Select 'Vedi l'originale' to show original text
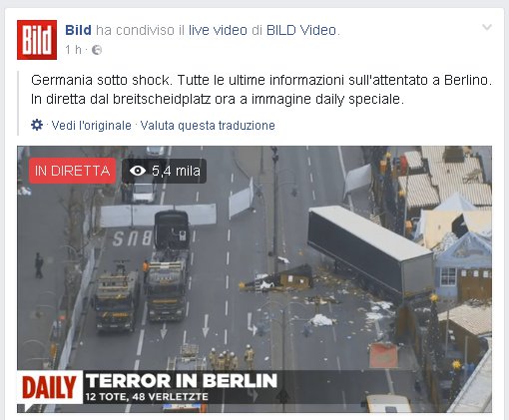 coord(92,126)
